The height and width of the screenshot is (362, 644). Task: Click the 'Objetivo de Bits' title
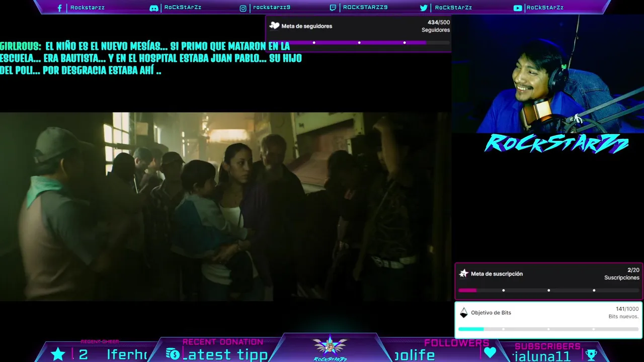(x=491, y=313)
